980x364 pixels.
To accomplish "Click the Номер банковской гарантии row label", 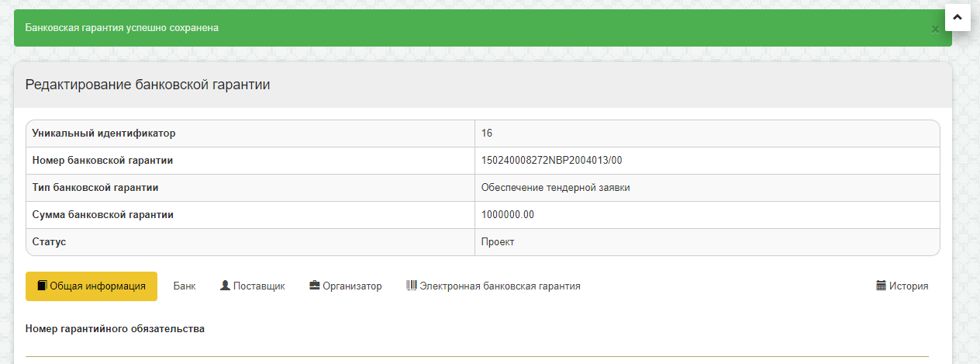I will point(102,161).
